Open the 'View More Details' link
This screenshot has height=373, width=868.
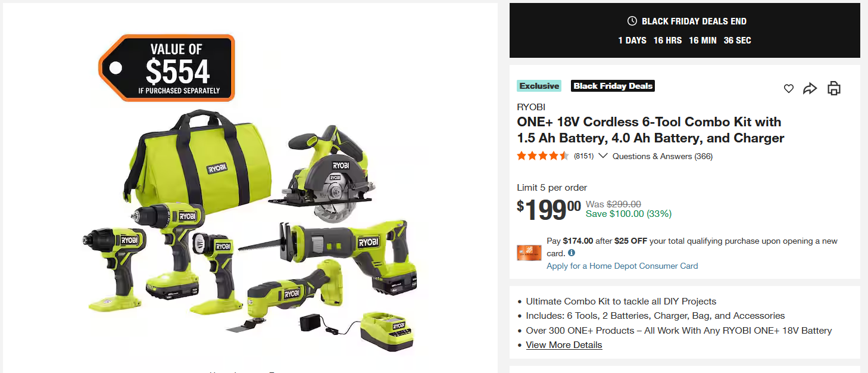tap(564, 345)
